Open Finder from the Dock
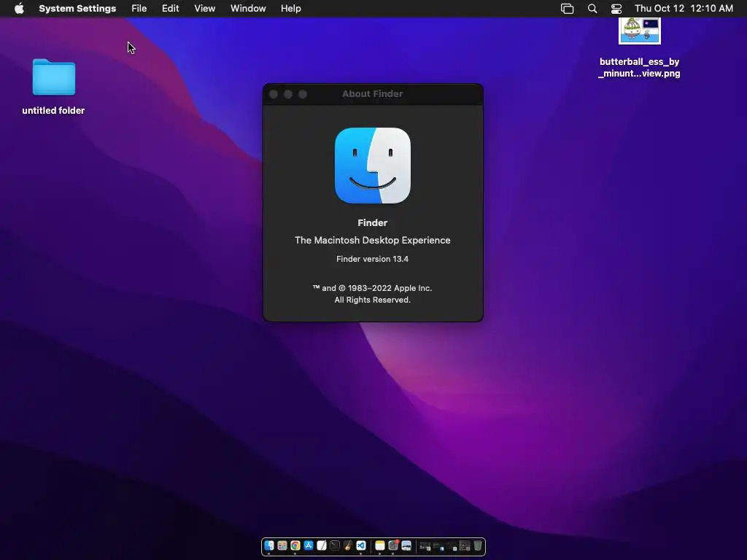 [269, 545]
